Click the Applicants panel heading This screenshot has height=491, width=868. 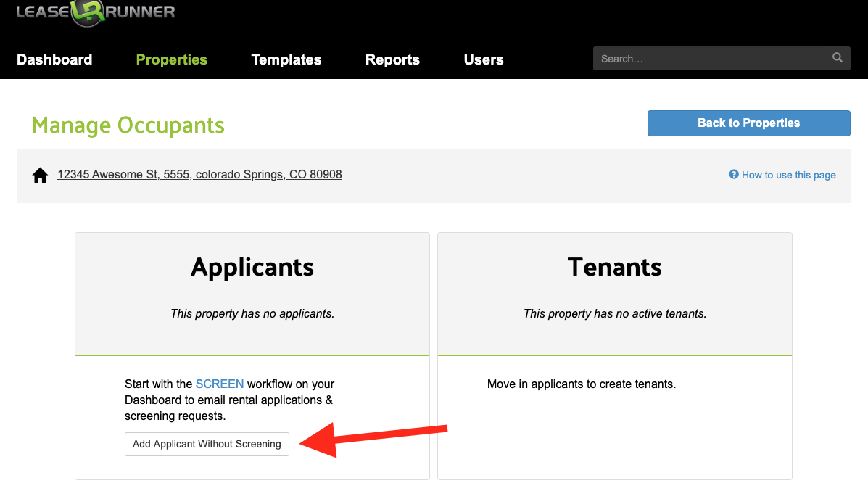(x=252, y=267)
